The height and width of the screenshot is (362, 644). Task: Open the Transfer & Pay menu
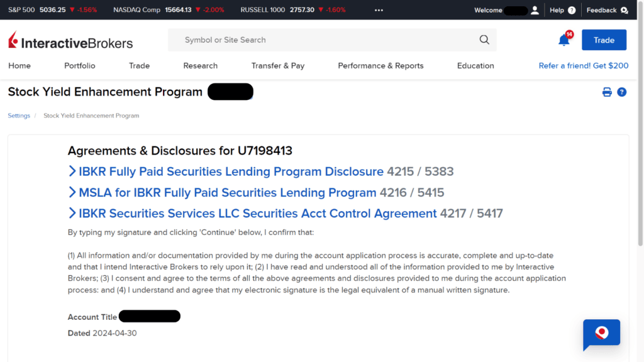[278, 65]
